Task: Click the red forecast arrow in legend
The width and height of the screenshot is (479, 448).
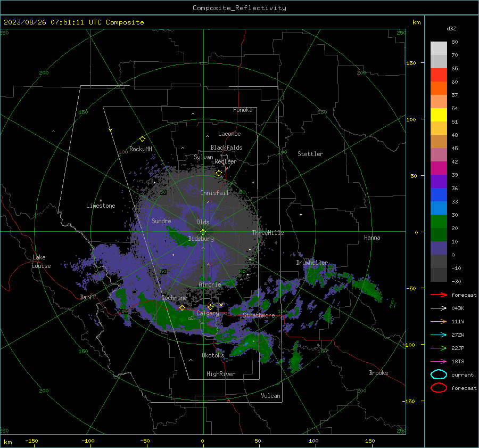Action: point(439,295)
